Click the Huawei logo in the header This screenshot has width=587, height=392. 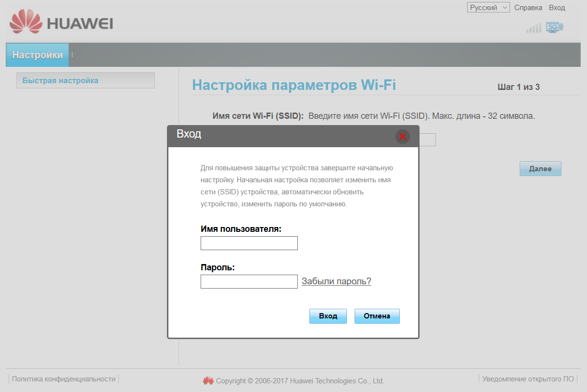(61, 22)
